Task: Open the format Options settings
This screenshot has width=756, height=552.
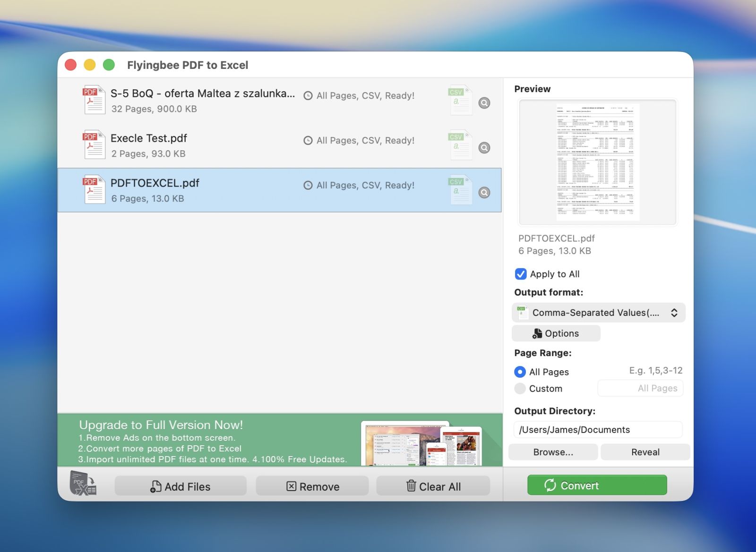Action: (556, 333)
